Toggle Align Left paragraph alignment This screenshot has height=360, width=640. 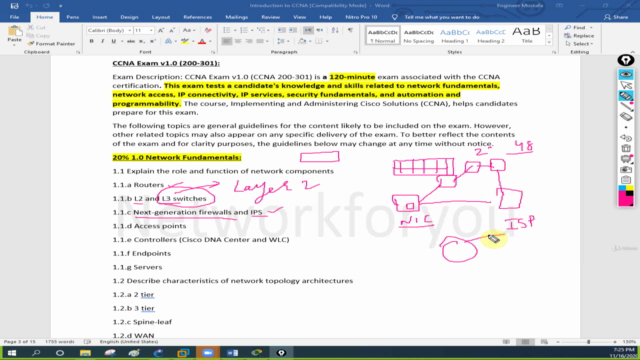(x=227, y=41)
